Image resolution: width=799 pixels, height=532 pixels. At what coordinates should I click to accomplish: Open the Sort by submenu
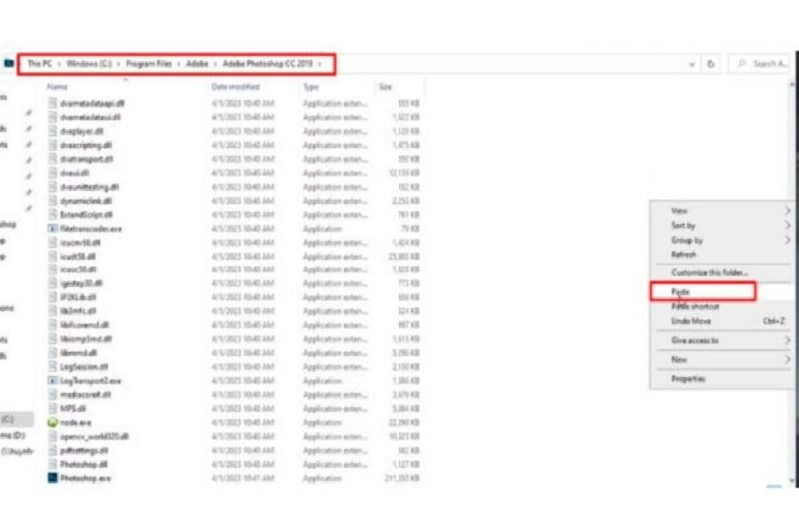pos(722,225)
